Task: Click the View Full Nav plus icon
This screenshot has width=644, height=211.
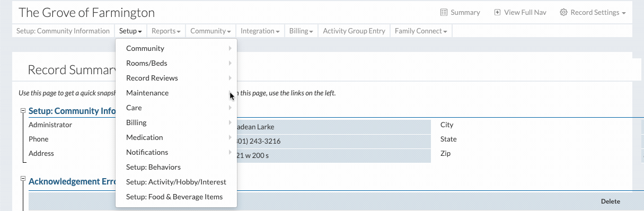Action: pyautogui.click(x=497, y=12)
